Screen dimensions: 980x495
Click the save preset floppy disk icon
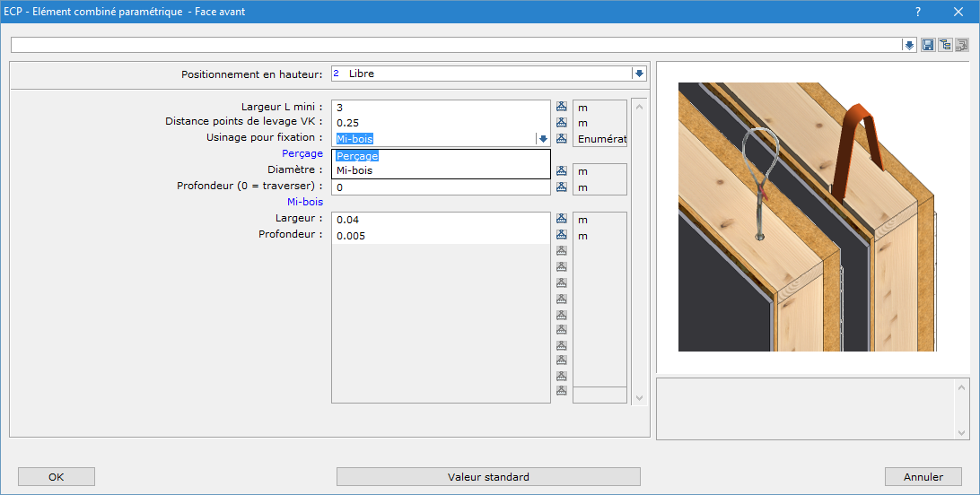pos(928,45)
